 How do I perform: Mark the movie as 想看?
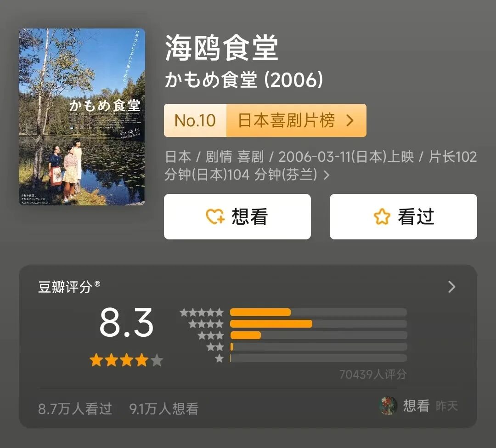237,217
